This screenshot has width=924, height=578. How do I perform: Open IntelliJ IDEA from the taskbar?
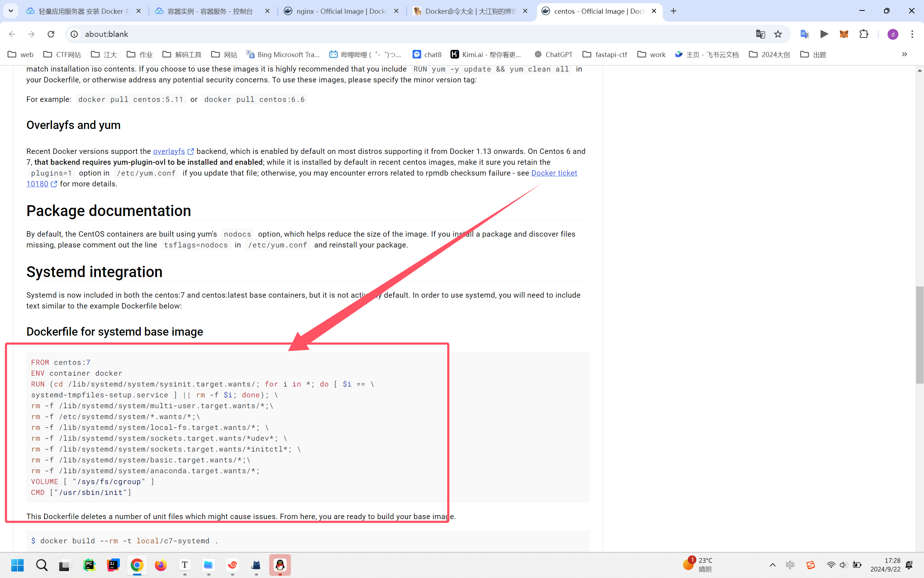[x=113, y=565]
